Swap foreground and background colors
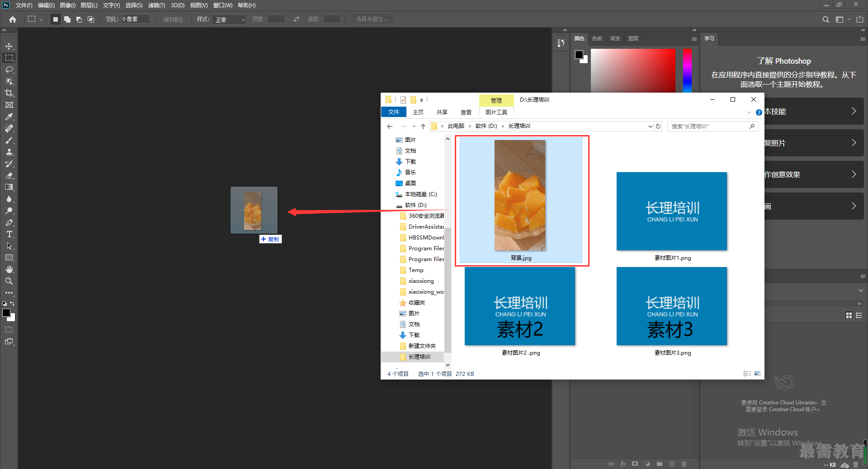This screenshot has width=868, height=469. 12,304
